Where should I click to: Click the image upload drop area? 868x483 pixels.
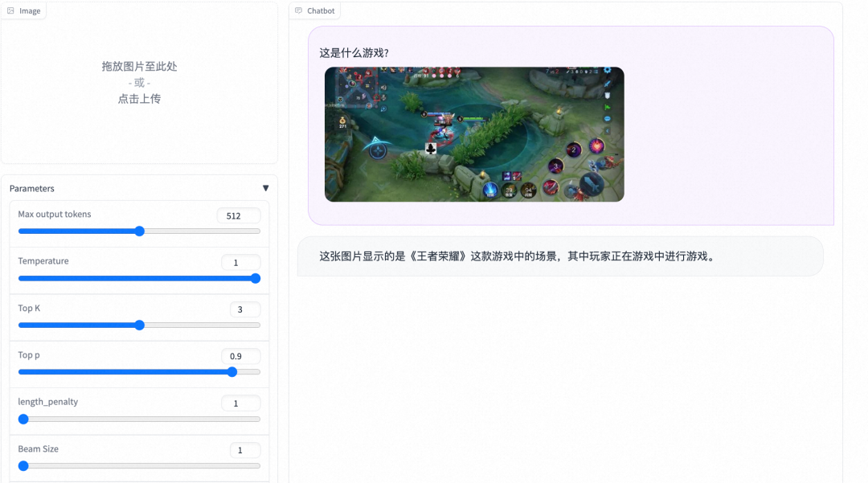140,83
